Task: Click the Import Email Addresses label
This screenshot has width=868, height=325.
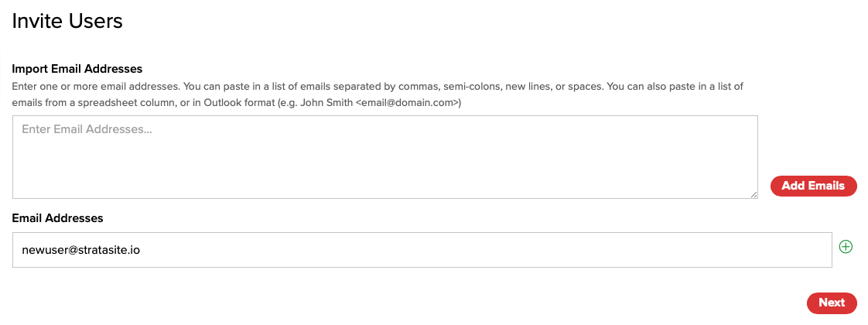Action: click(x=77, y=69)
